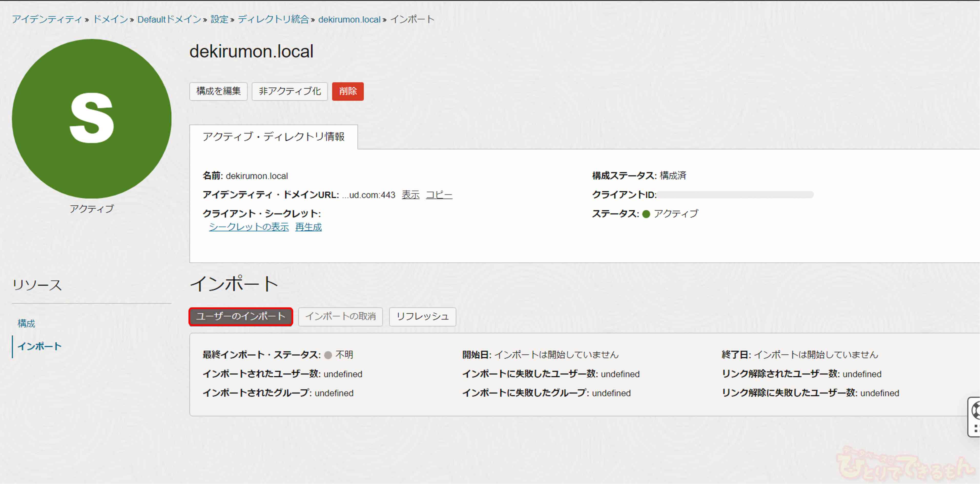
Task: Click dekirumon.local breadcrumb link
Action: pos(349,19)
